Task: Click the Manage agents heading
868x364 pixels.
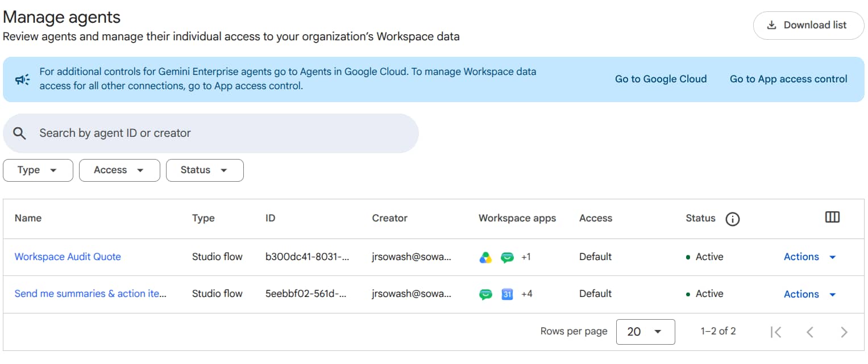Action: click(x=62, y=17)
